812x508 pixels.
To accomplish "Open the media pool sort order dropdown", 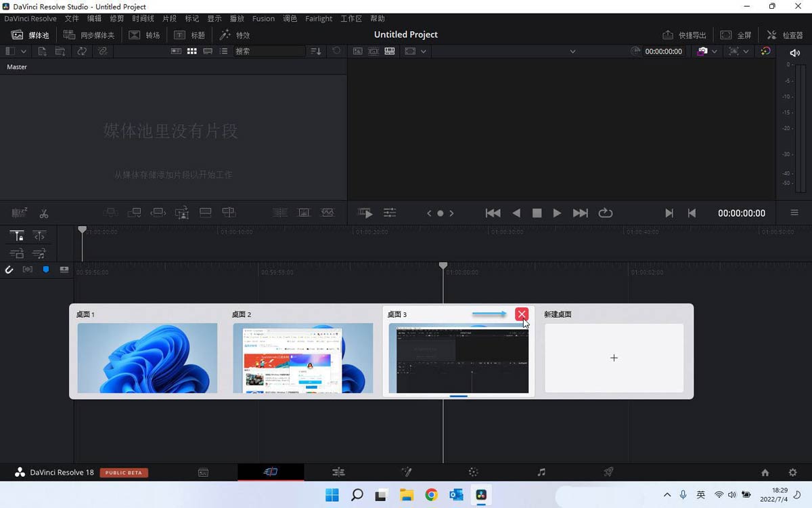I will point(315,51).
